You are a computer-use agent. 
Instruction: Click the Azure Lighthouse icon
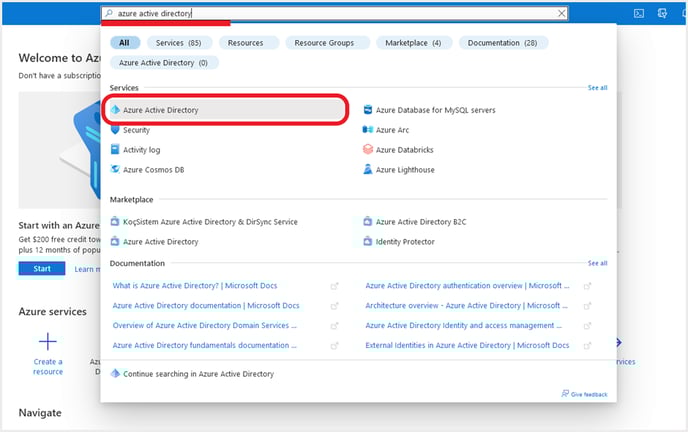(368, 169)
